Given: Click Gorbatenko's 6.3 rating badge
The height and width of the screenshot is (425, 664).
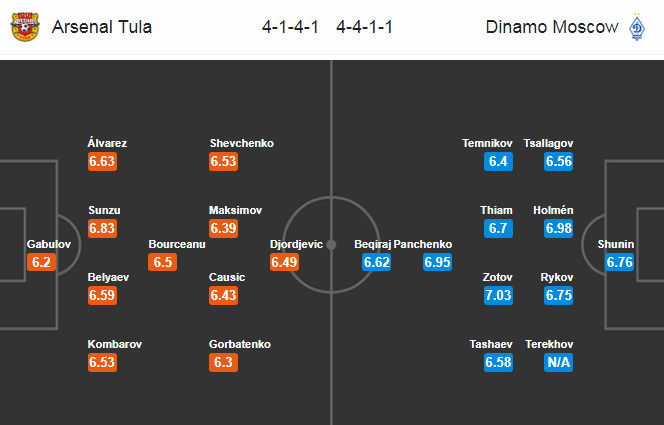Looking at the screenshot, I should (223, 362).
